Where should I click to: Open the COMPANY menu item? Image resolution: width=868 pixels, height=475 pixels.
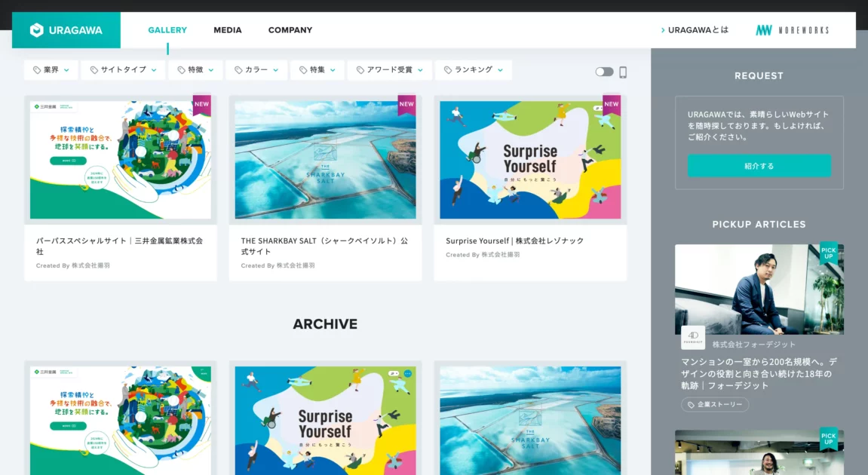[290, 30]
